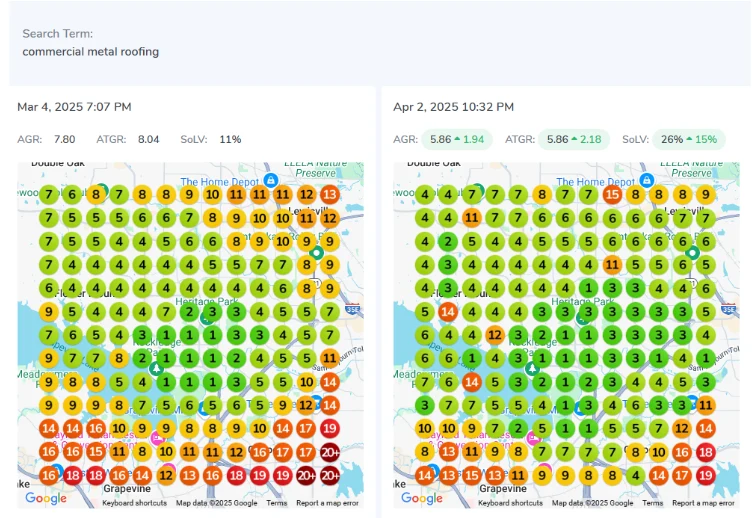This screenshot has height=518, width=755.
Task: Click the bottom-left 16 marker on March map
Action: [x=48, y=476]
